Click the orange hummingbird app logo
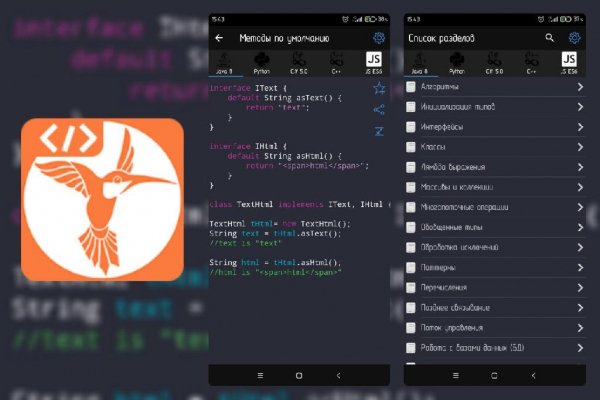 point(103,199)
